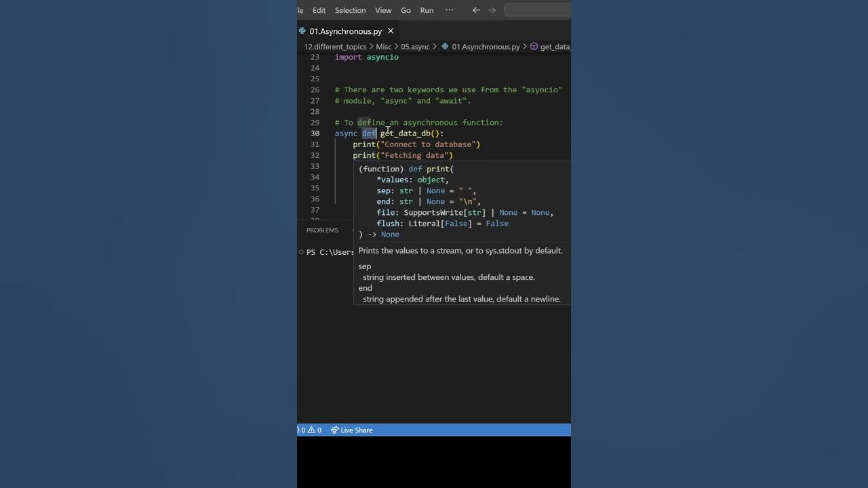
Task: Click the Python file icon on tab
Action: [302, 31]
